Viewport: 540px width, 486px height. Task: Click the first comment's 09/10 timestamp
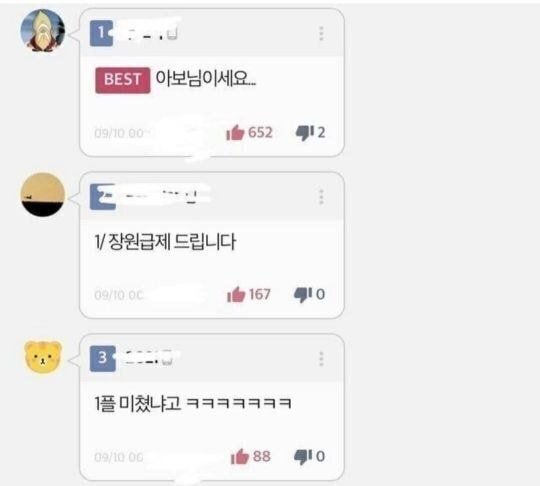point(119,133)
